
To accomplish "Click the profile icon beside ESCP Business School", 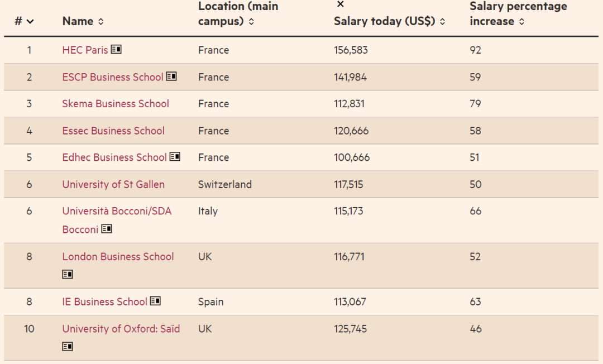I will (x=171, y=76).
